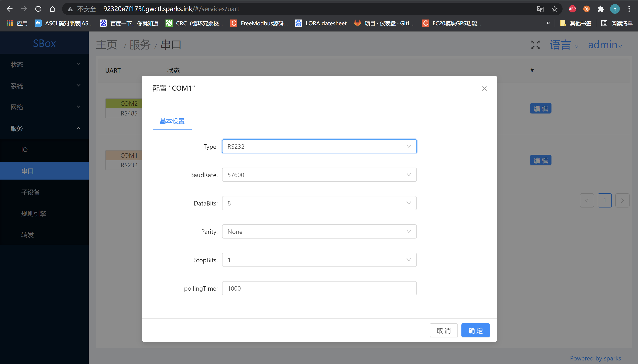Screen dimensions: 638x364
Task: Open the Parity selection dropdown
Action: tap(319, 231)
